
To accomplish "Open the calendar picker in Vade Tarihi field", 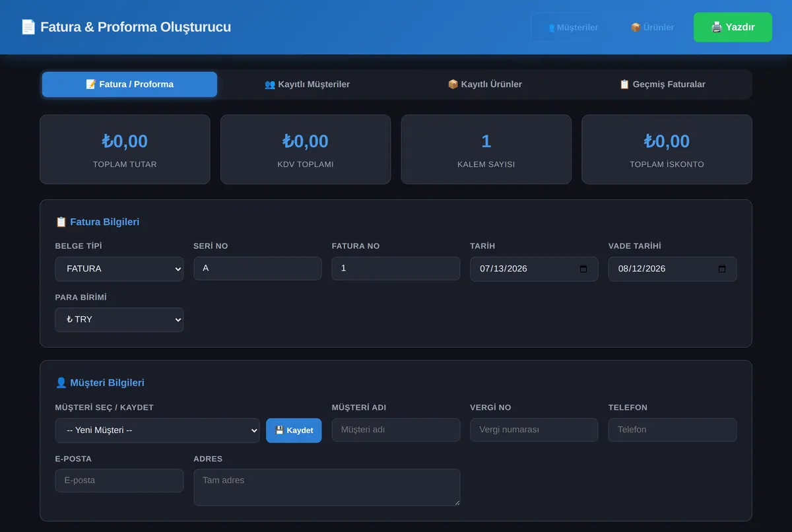I will tap(722, 269).
